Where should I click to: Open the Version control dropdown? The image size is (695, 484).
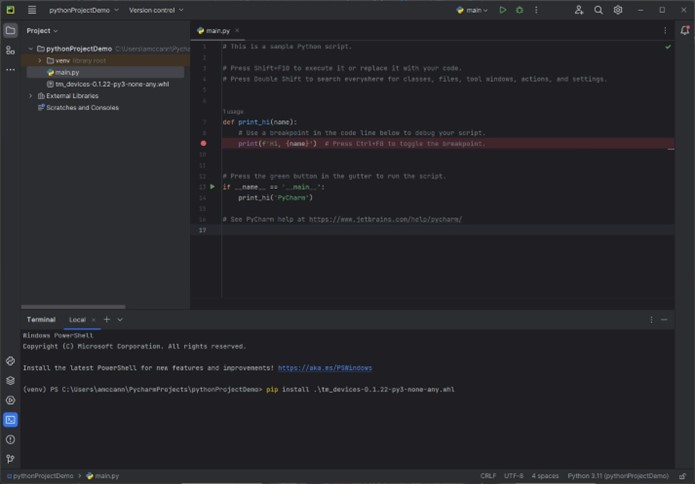tap(156, 10)
